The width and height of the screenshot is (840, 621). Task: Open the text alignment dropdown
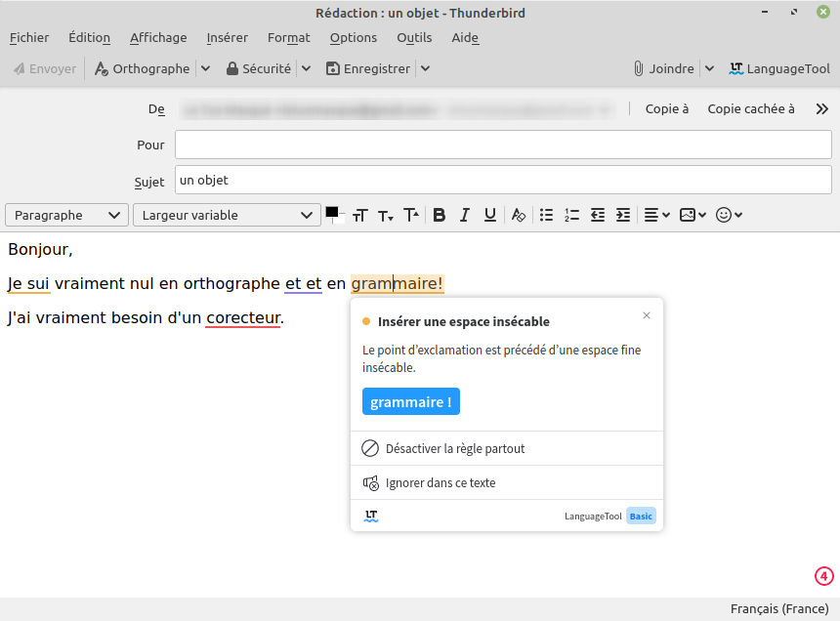click(656, 215)
